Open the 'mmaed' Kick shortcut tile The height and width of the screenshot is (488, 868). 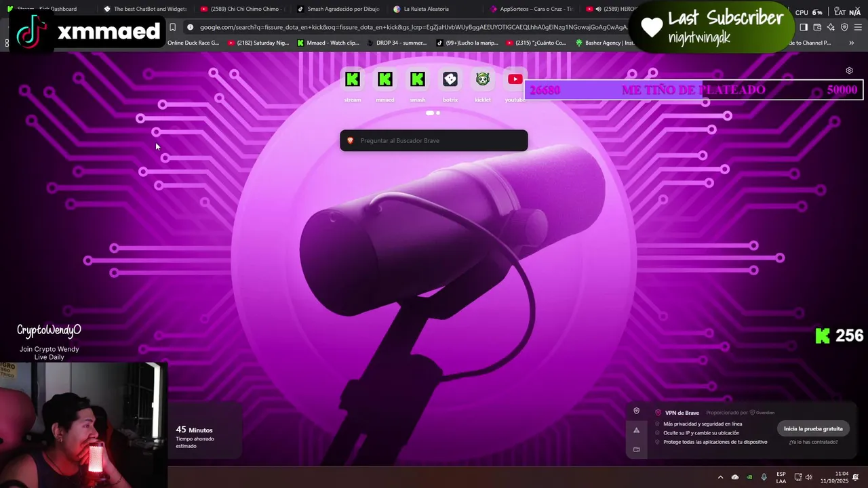coord(384,80)
